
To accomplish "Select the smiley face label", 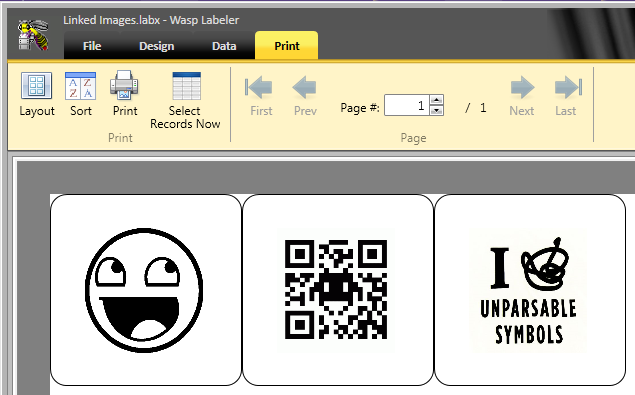I will tap(146, 290).
